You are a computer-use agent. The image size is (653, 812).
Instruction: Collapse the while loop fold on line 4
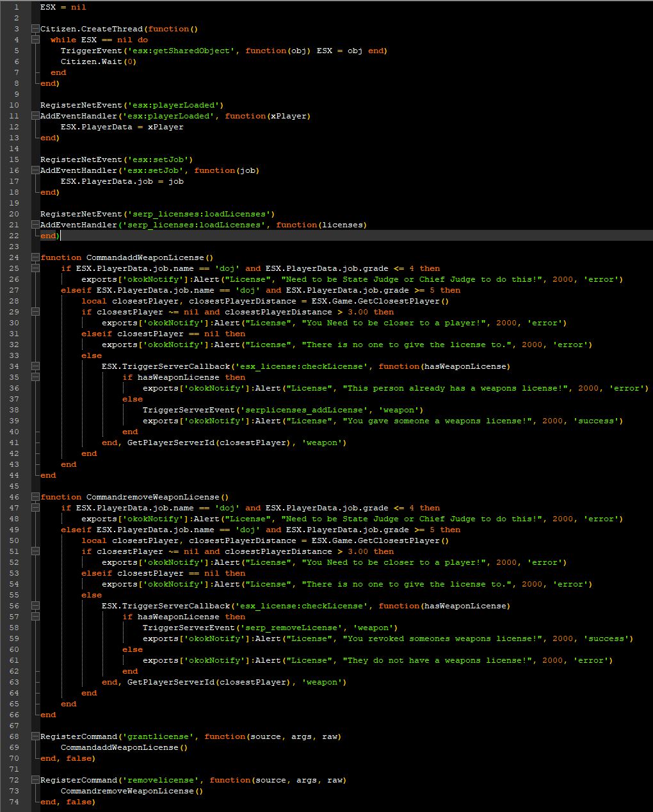pos(35,40)
